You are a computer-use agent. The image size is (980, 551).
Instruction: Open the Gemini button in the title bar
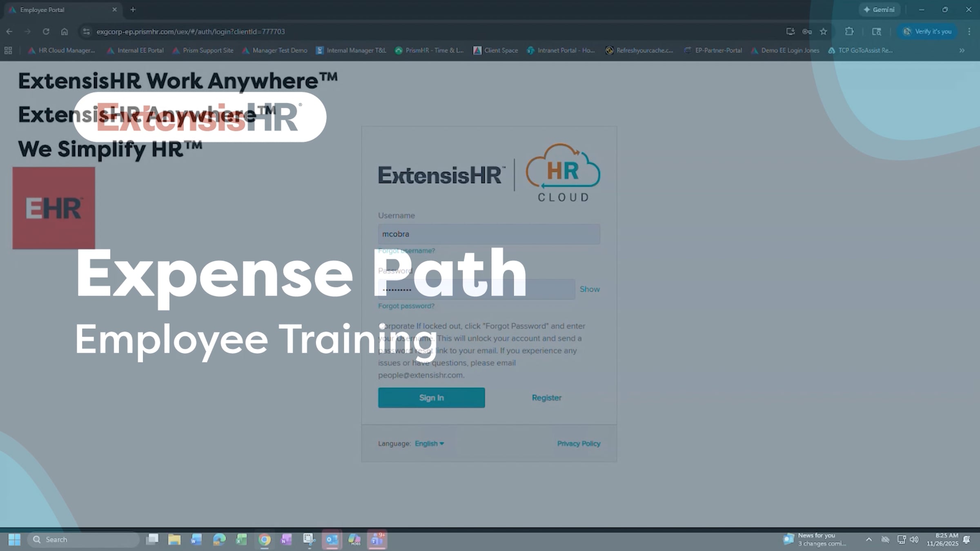point(880,9)
